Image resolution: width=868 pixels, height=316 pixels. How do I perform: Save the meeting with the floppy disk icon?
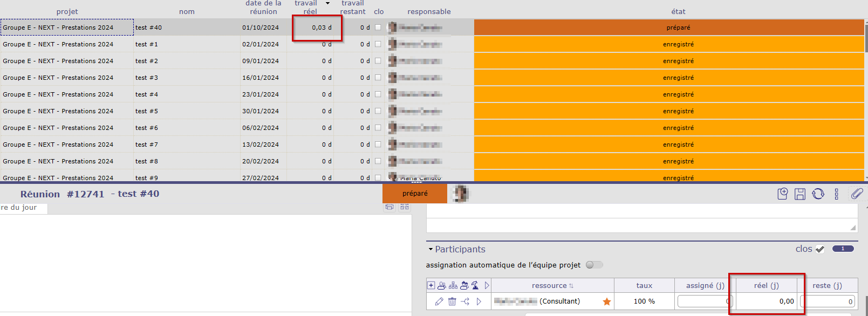[x=800, y=194]
